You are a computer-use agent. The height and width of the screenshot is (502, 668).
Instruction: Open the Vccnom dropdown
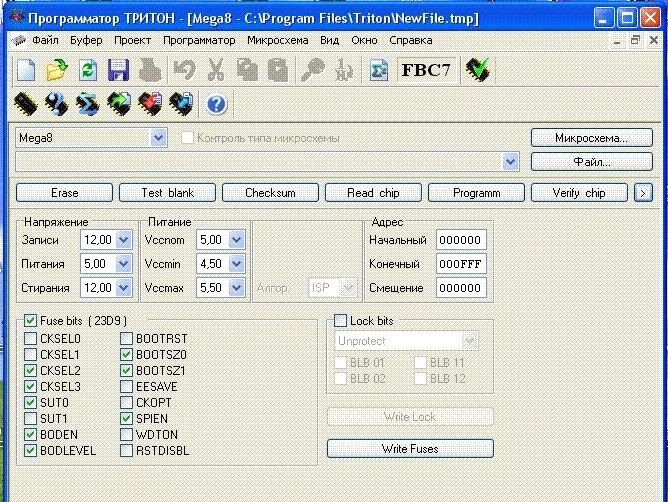pos(236,239)
